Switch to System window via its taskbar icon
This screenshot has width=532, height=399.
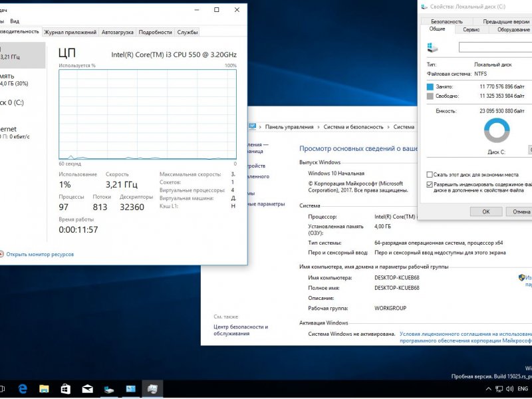tap(130, 389)
